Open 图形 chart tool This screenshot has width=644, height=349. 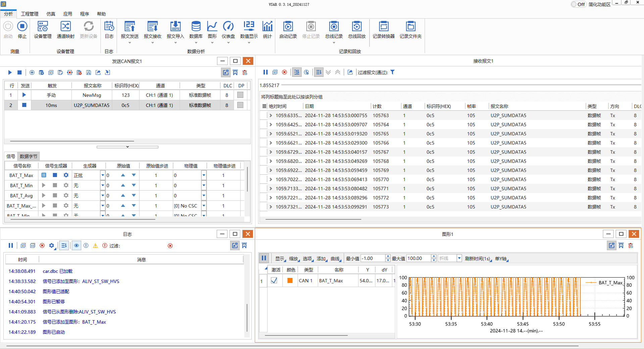[212, 32]
